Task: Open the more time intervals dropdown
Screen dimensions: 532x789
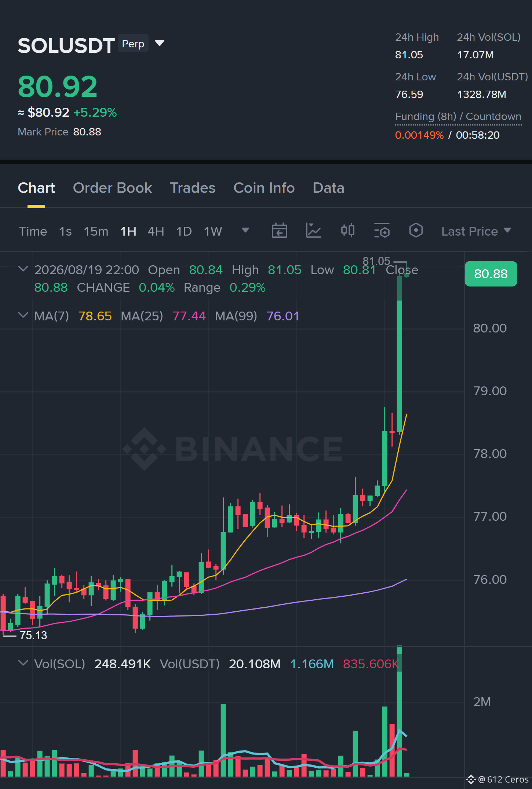Action: pyautogui.click(x=245, y=230)
